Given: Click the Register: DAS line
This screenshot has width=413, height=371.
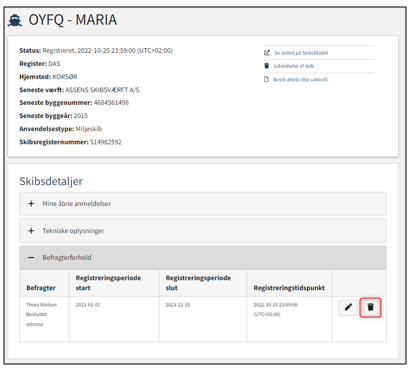Looking at the screenshot, I should [x=40, y=64].
